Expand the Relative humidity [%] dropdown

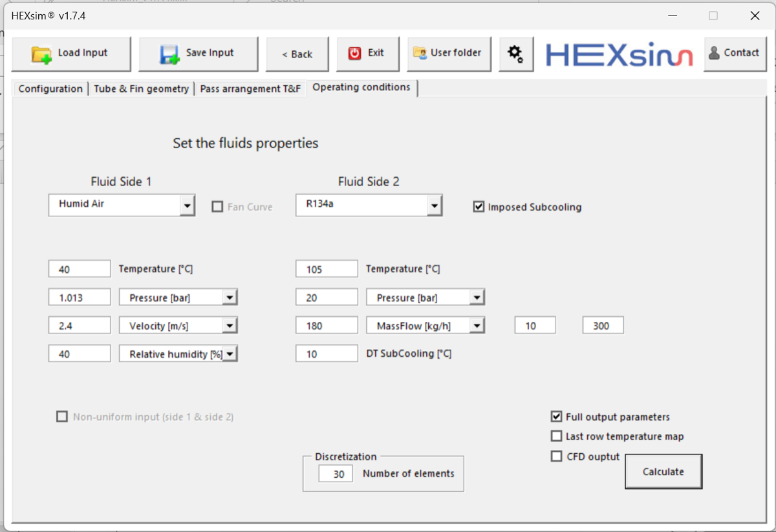[230, 354]
